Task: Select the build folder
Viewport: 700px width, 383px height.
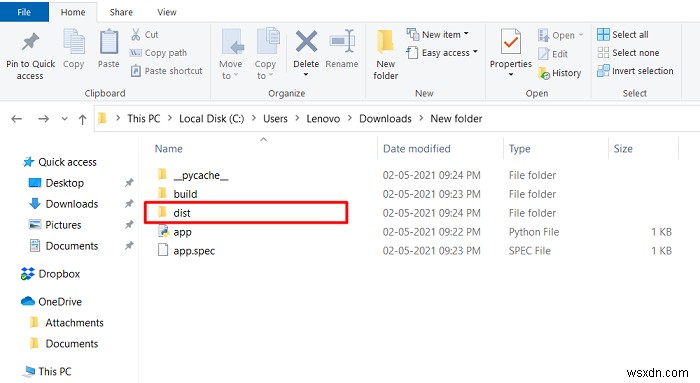Action: [x=185, y=194]
